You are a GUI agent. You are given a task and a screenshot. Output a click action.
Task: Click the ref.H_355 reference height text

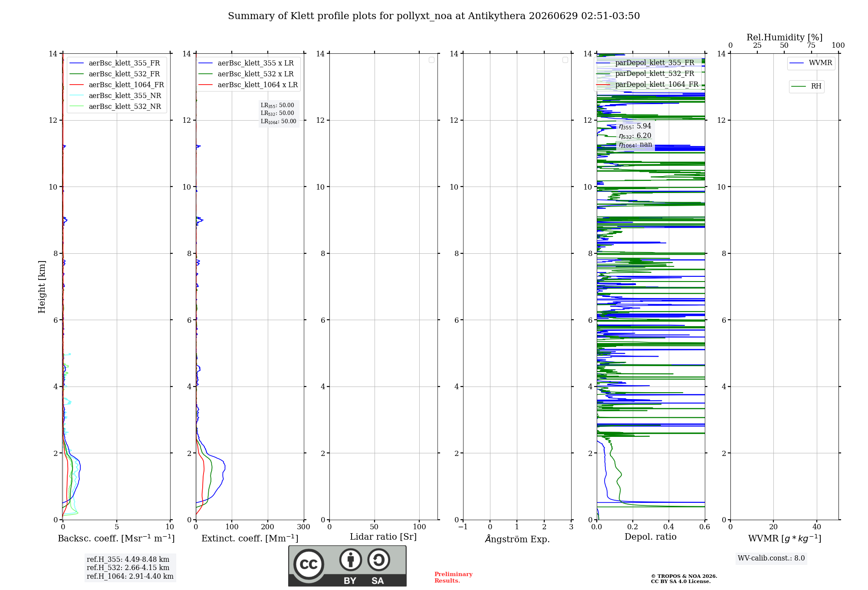pyautogui.click(x=128, y=559)
